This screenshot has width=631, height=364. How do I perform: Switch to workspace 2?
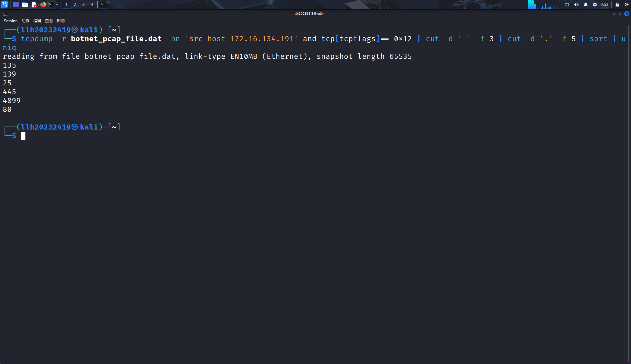pos(75,4)
